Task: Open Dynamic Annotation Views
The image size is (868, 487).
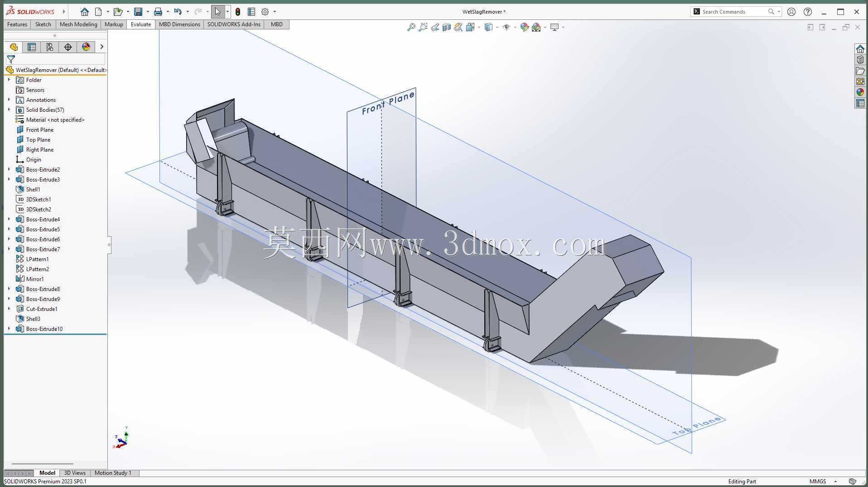Action: click(x=458, y=27)
